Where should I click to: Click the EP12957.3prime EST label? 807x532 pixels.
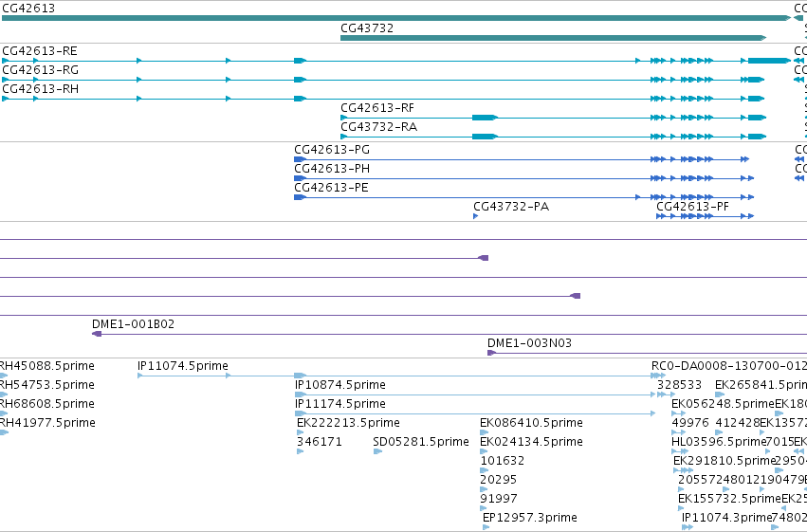coord(529,518)
